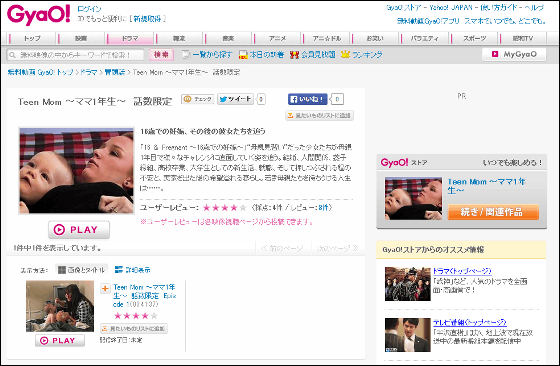560x366 pixels.
Task: Click the GyaO! logo in header
Action: 39,15
